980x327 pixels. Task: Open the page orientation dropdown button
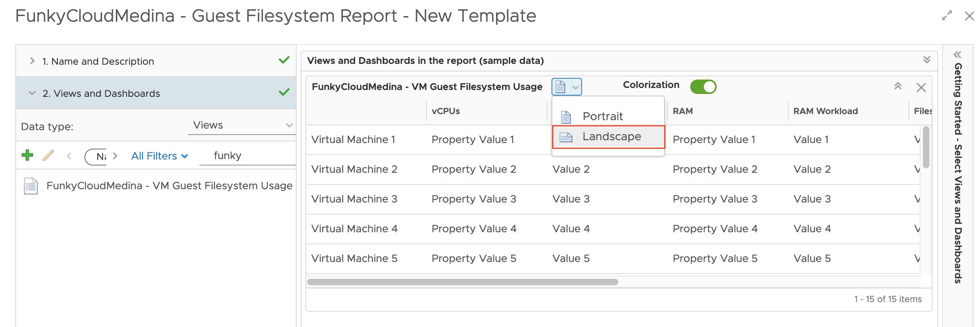tap(567, 87)
